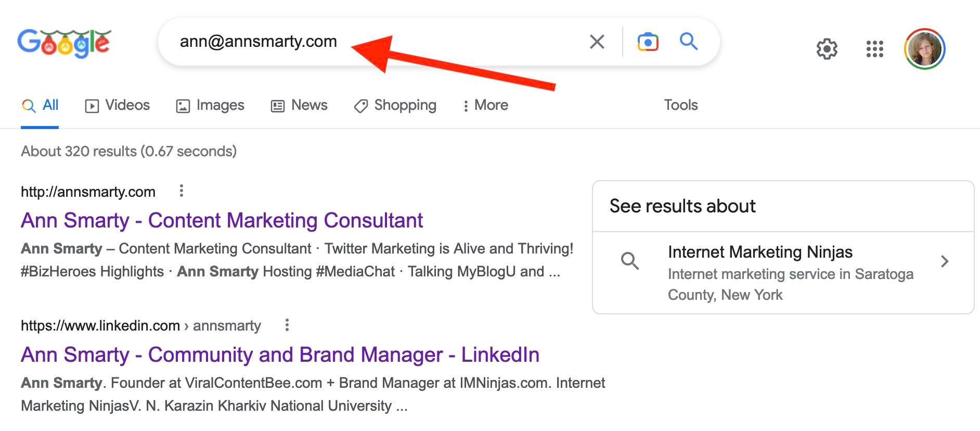This screenshot has width=980, height=431.
Task: Switch to the Videos tab
Action: click(118, 105)
